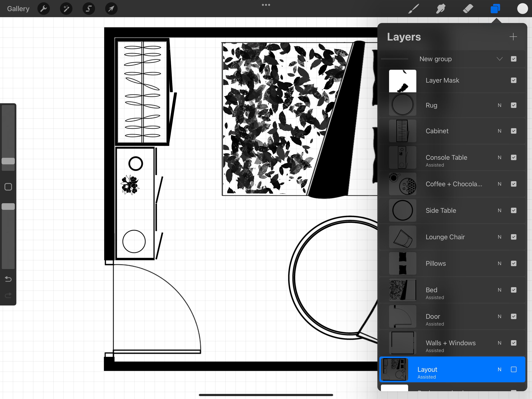Go back to the Gallery

(18, 9)
